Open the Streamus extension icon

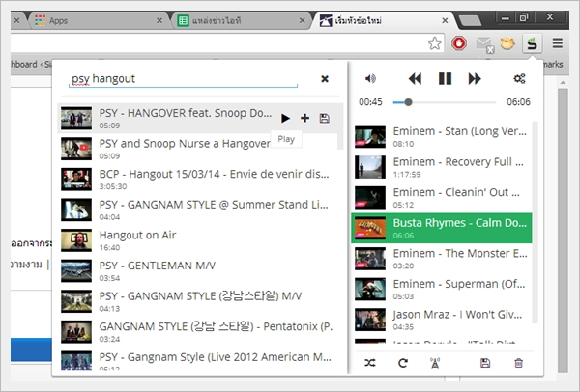point(532,44)
